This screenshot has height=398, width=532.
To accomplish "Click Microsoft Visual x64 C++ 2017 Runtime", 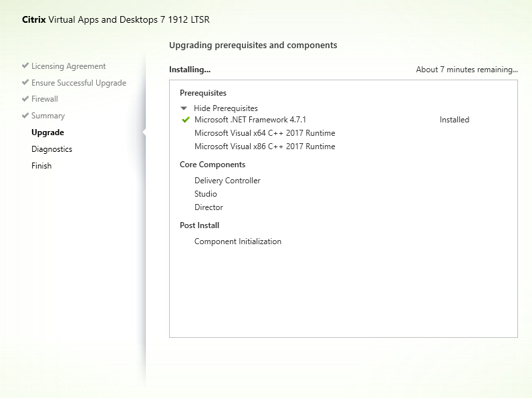I will [265, 133].
